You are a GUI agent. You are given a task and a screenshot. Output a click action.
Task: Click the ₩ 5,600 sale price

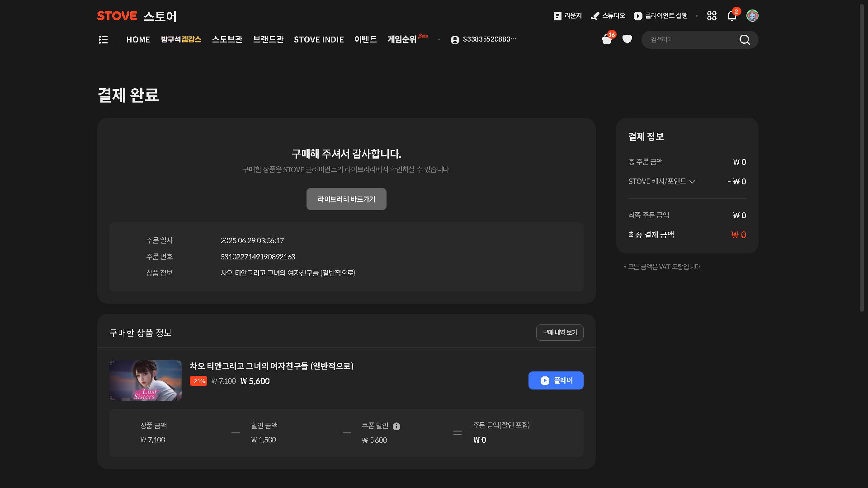click(x=255, y=381)
